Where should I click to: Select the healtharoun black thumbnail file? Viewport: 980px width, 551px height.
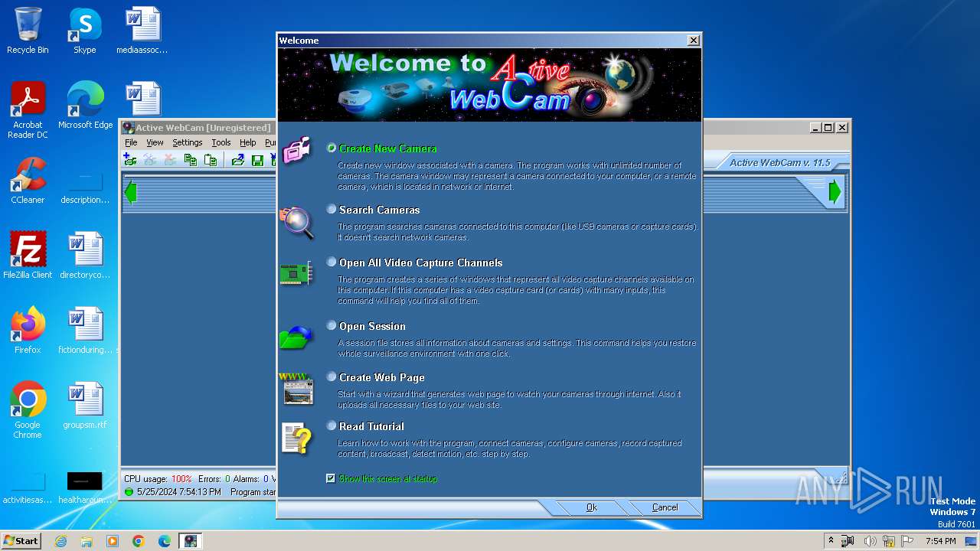click(85, 487)
